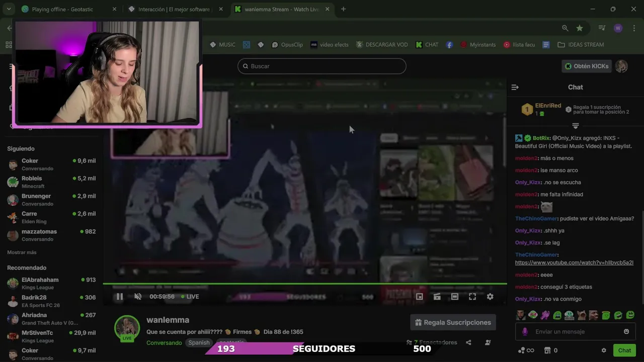
Task: Click the Obtén KICKs button
Action: 587,66
